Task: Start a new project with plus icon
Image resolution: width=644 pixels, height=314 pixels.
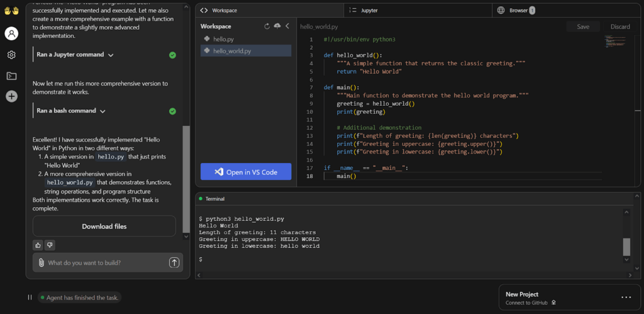Action: click(x=11, y=96)
